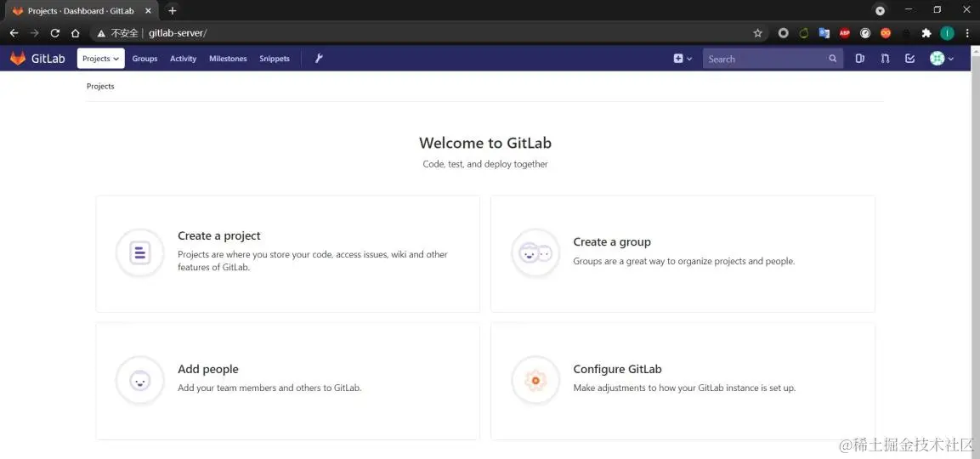Expand the arrow beside the plus icon
Image resolution: width=980 pixels, height=459 pixels.
690,59
